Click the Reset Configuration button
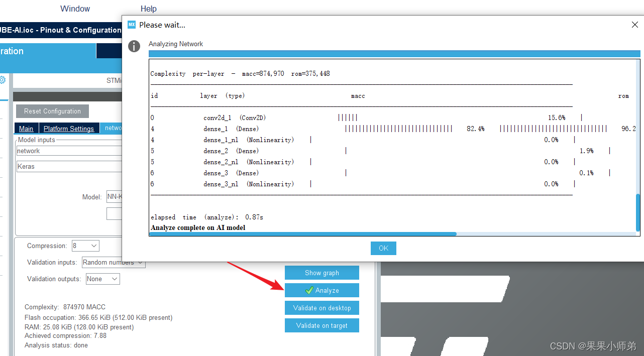This screenshot has height=356, width=644. click(x=52, y=111)
